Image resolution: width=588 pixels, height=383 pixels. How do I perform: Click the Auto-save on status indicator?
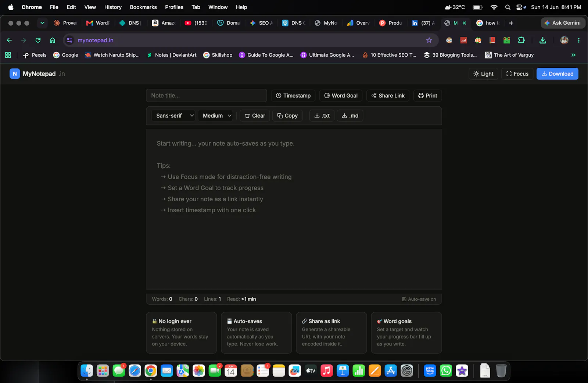pos(419,299)
